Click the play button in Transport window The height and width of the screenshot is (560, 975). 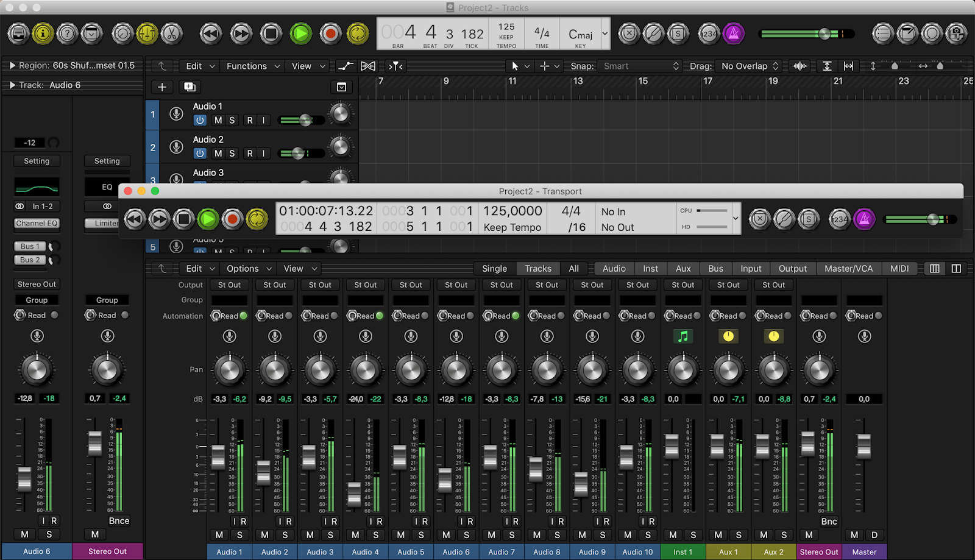click(208, 219)
